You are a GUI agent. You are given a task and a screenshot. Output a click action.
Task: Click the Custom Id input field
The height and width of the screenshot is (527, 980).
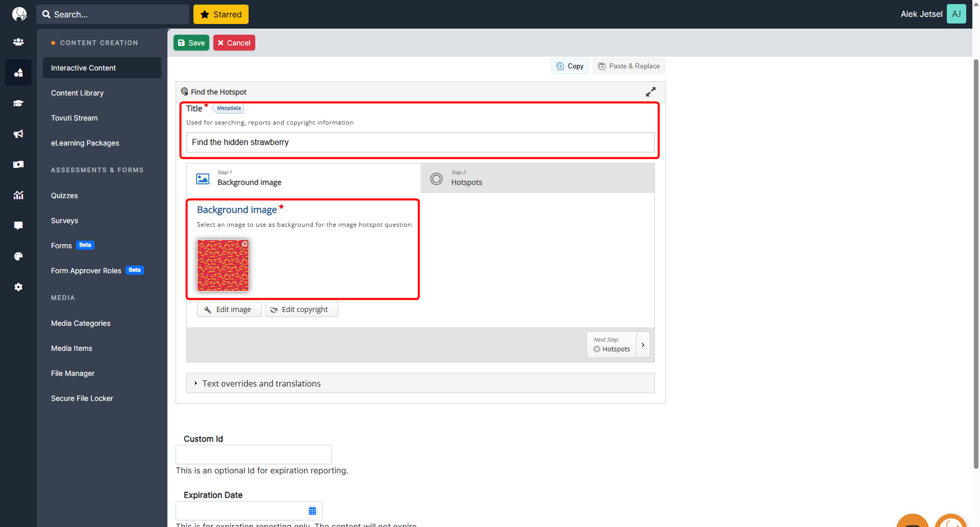[x=254, y=454]
